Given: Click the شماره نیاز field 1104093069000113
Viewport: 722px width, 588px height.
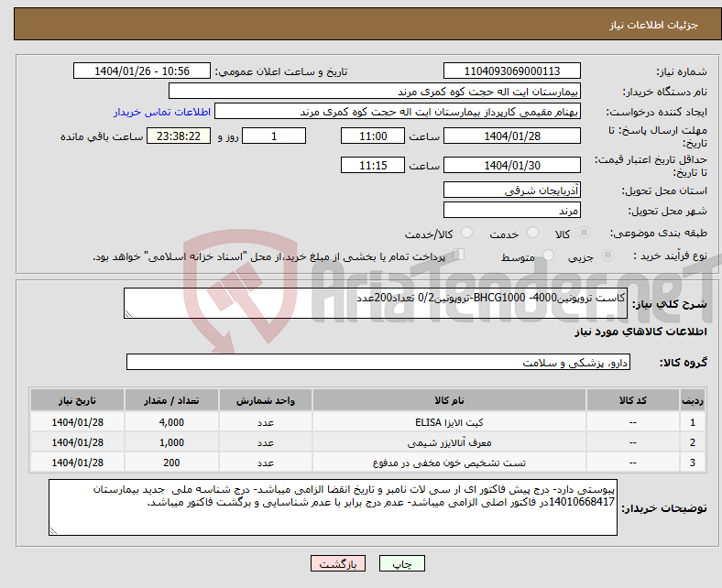Looking at the screenshot, I should (511, 71).
